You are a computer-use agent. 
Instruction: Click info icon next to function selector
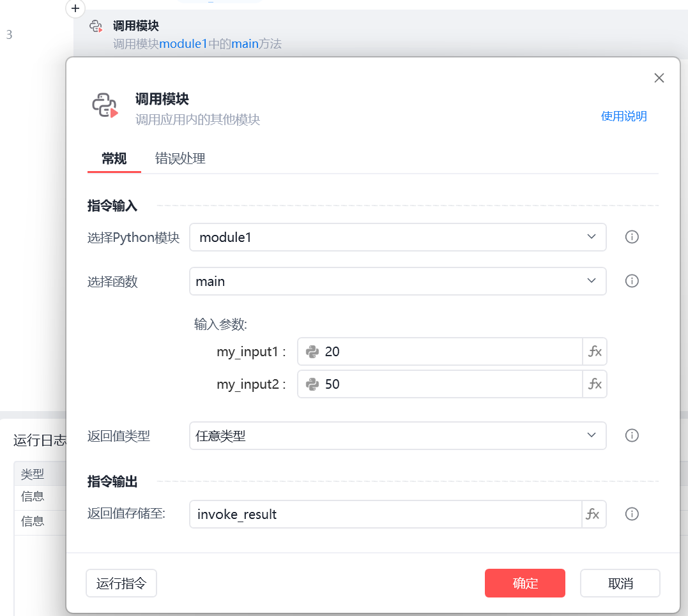[632, 281]
